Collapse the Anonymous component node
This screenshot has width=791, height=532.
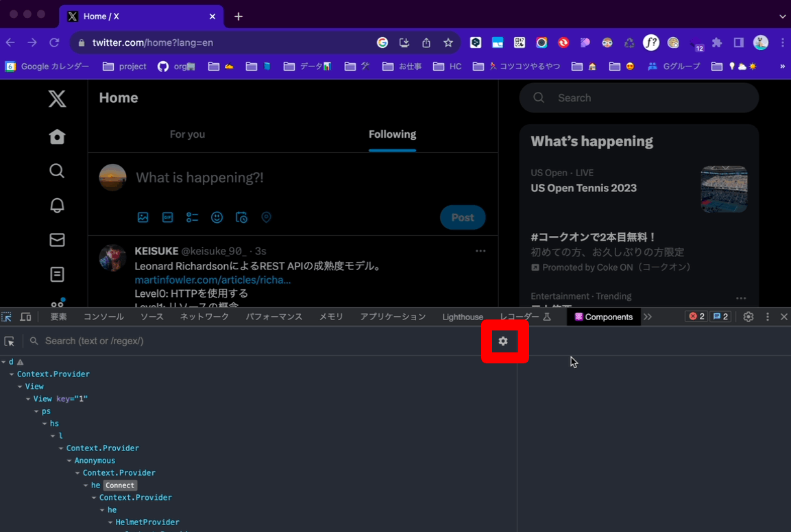point(69,461)
